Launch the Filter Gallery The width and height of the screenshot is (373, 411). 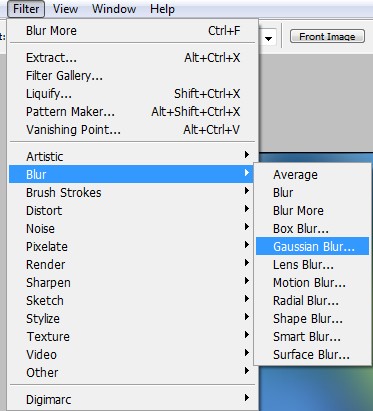click(131, 76)
